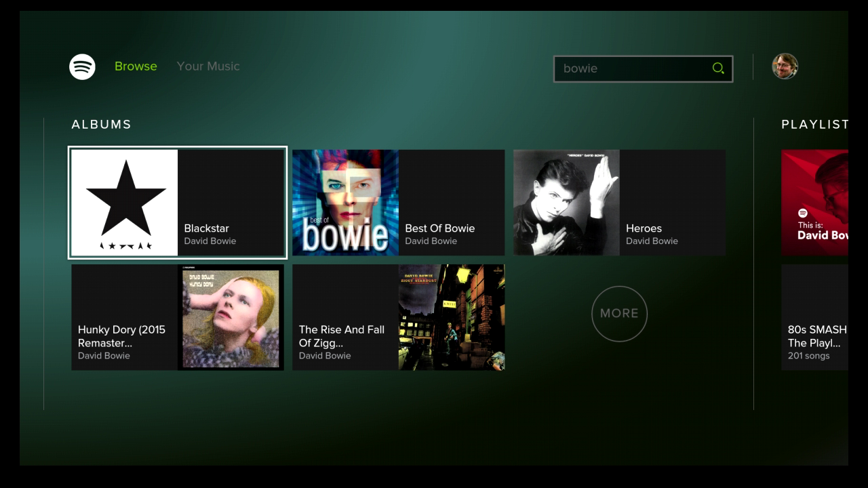Select the Heroes album cover
This screenshot has width=868, height=488.
pos(567,203)
